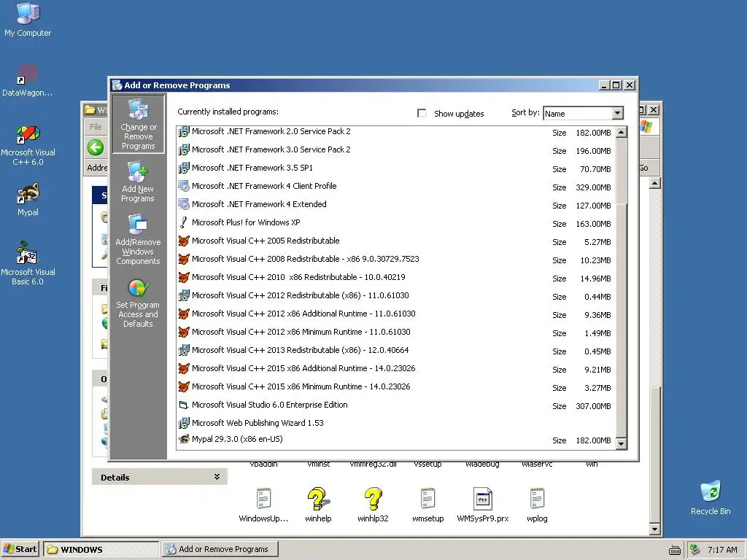The width and height of the screenshot is (747, 560).
Task: Select WindowsUp... file in WINDOWS folder
Action: 263,505
